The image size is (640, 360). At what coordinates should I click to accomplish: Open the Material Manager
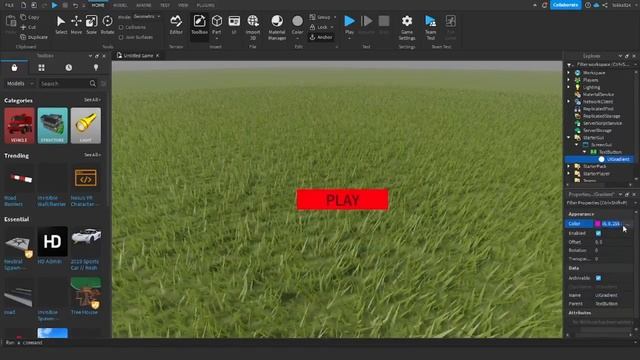pos(277,27)
